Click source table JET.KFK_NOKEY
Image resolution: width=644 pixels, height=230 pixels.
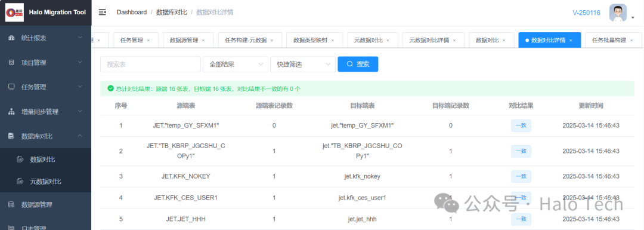185,176
